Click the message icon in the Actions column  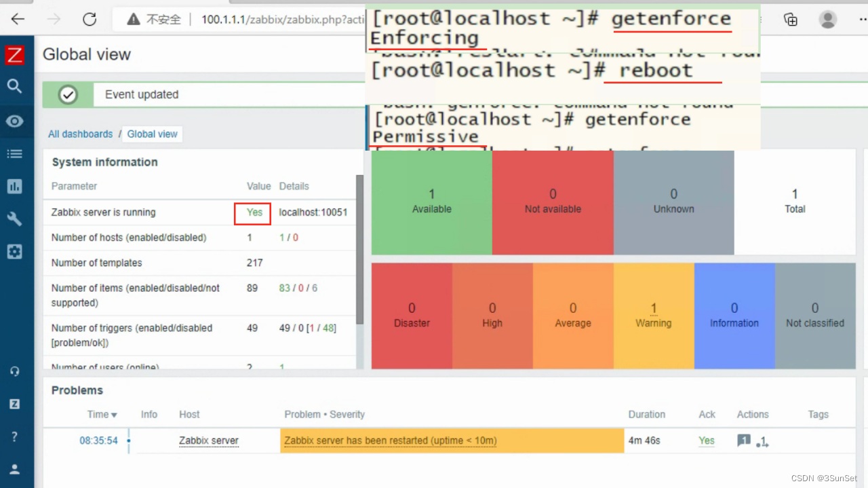[x=744, y=440]
